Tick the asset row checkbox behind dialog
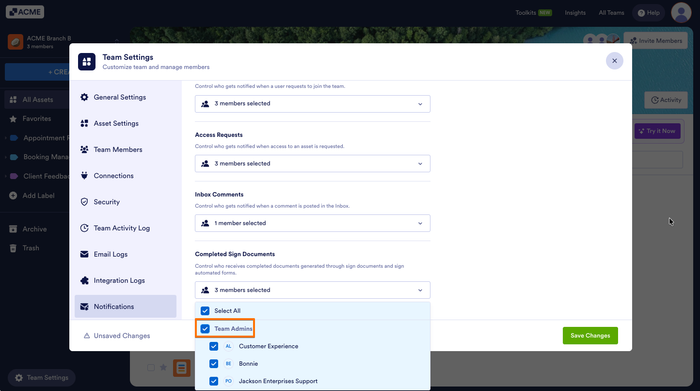 151,367
